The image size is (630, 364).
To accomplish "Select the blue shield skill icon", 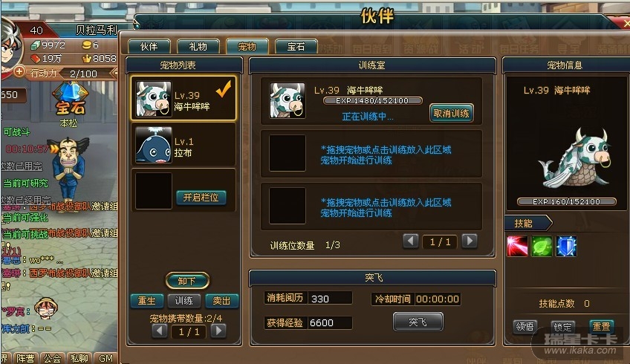I will pos(567,247).
